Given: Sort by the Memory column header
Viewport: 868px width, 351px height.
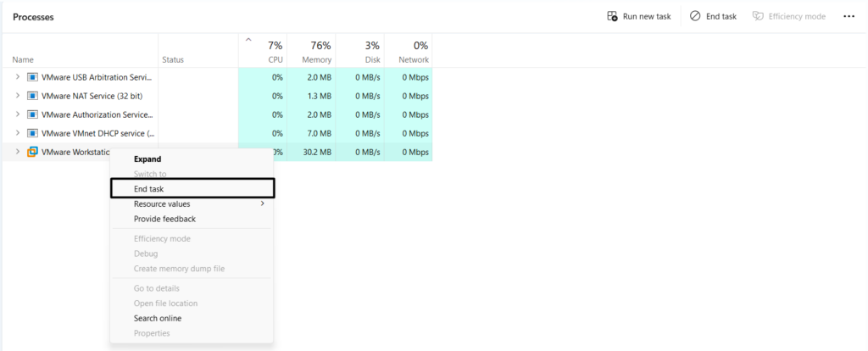Looking at the screenshot, I should [x=317, y=60].
